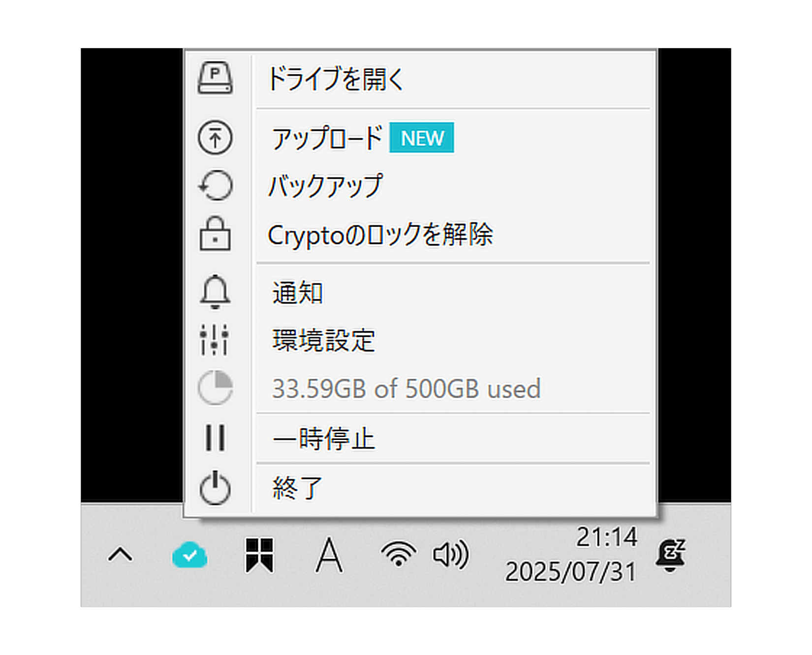Click the pause bars icon

pyautogui.click(x=215, y=437)
